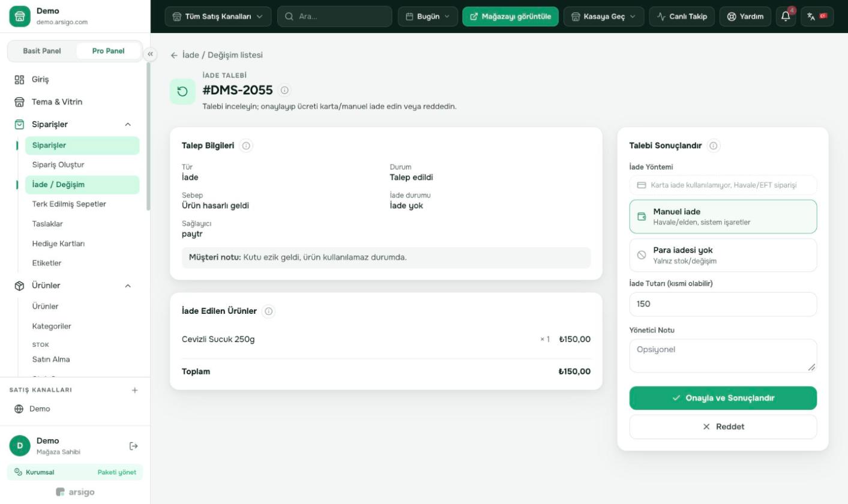Open Sipariş Oluştur in the sidebar
This screenshot has width=848, height=504.
click(x=58, y=164)
